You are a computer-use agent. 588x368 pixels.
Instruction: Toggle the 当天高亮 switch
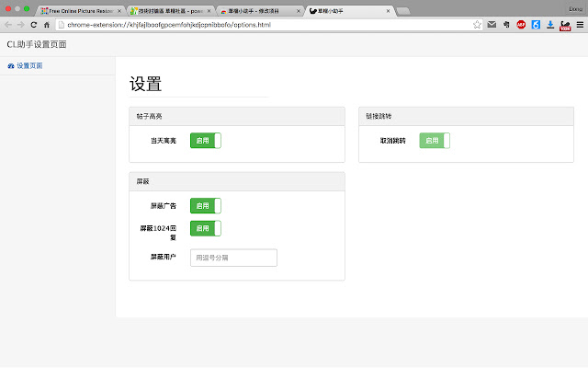point(206,141)
